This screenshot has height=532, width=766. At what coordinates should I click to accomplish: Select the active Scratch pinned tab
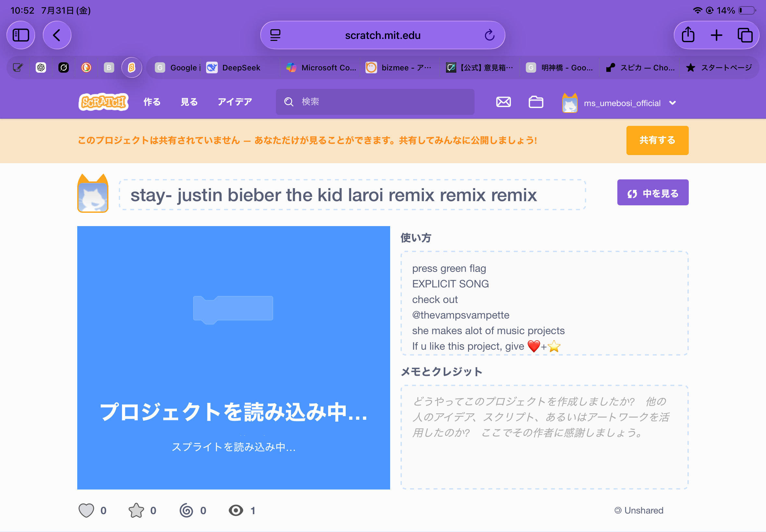click(132, 68)
